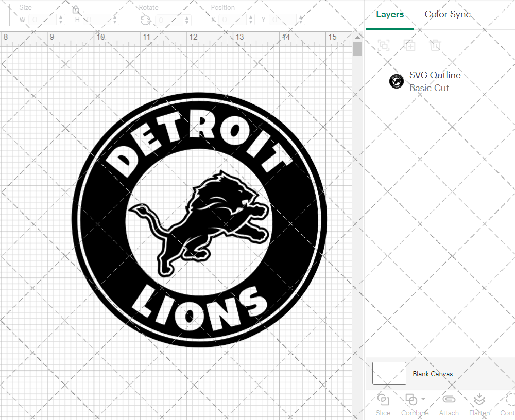
Task: Click the canvas vertical scrollbar
Action: tap(356, 49)
